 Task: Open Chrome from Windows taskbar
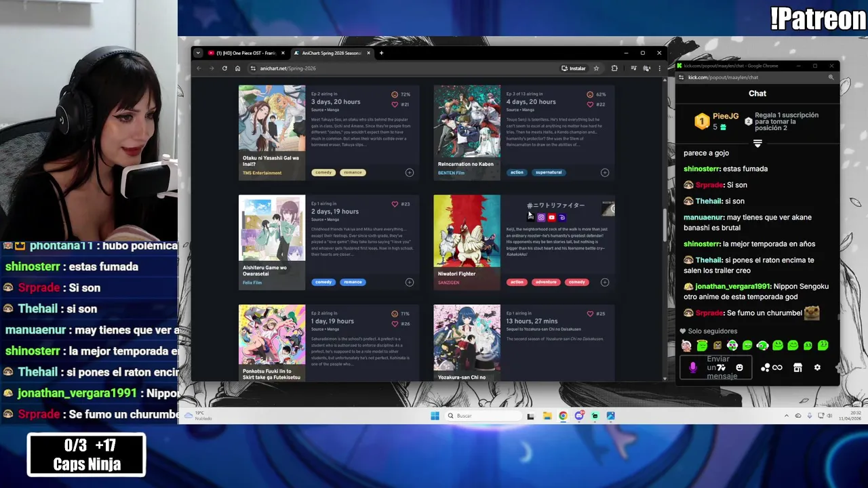pos(563,415)
